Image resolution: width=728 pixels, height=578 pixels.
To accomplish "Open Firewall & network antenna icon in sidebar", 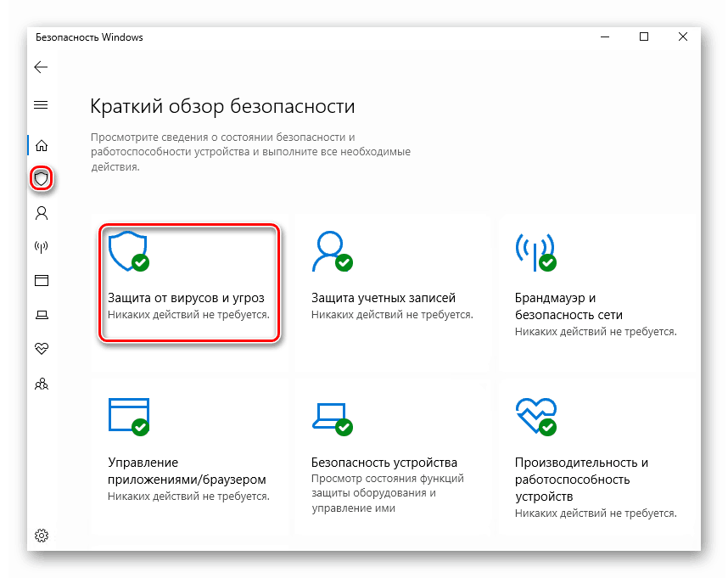I will [x=42, y=246].
